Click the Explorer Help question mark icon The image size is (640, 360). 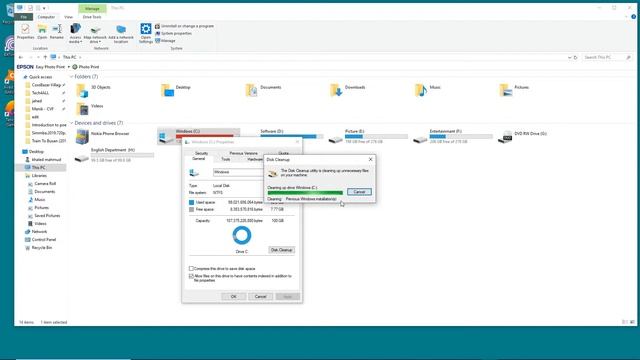coord(633,17)
